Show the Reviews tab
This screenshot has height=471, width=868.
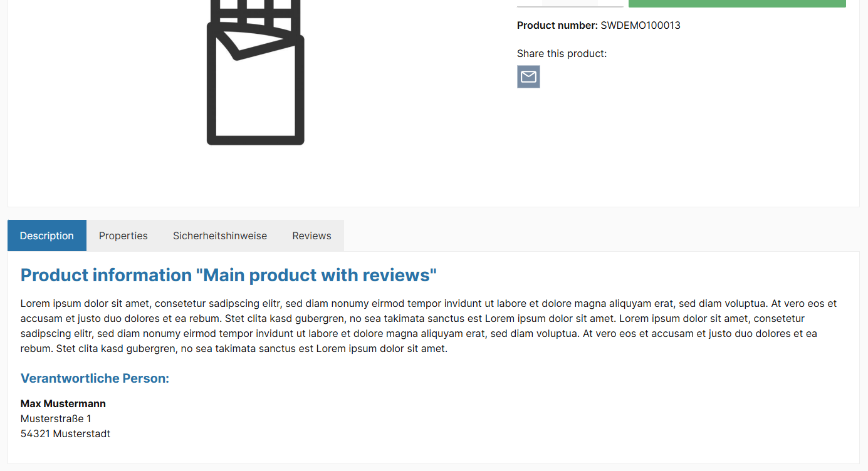pos(311,235)
